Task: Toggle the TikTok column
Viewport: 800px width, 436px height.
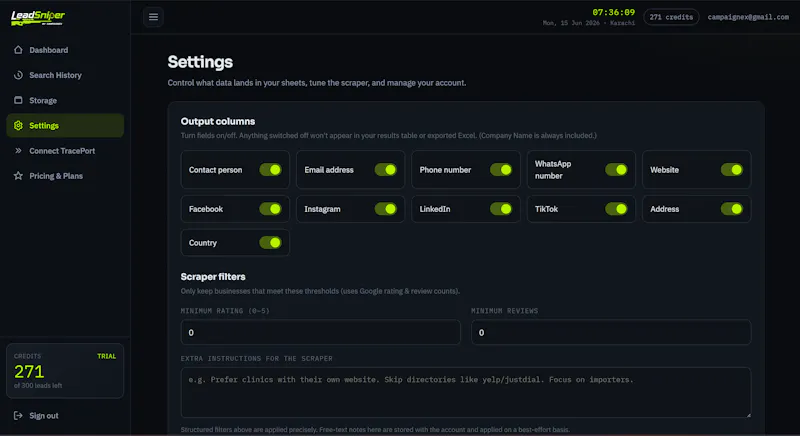Action: click(616, 209)
